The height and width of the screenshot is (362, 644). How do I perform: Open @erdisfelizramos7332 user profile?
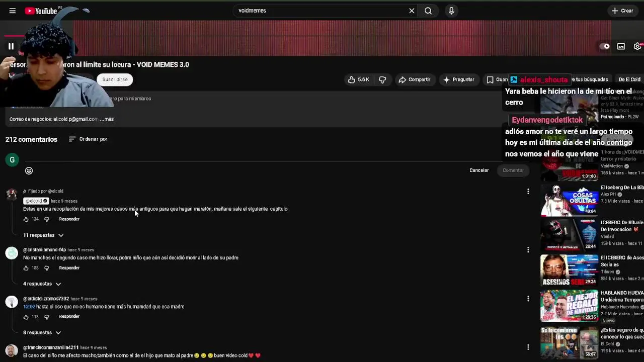(46, 299)
